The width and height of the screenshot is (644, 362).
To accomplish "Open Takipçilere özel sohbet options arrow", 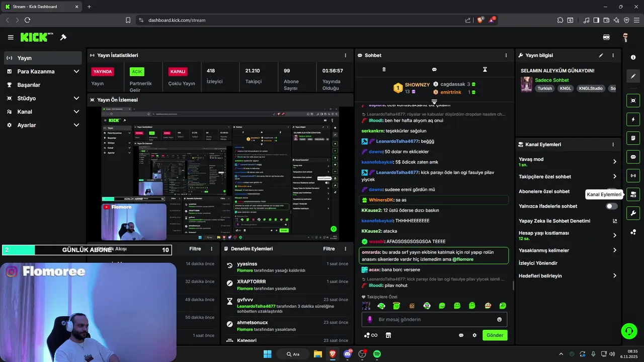I will pos(614,176).
